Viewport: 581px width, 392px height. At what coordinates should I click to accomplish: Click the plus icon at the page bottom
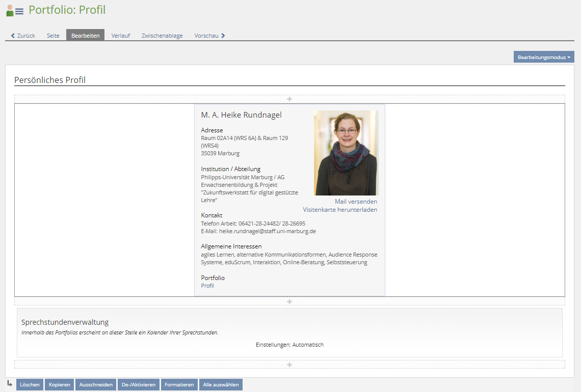[289, 365]
